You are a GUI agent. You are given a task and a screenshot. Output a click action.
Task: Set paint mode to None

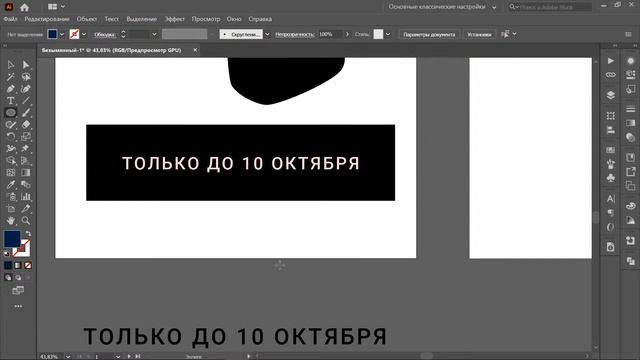tap(28, 265)
